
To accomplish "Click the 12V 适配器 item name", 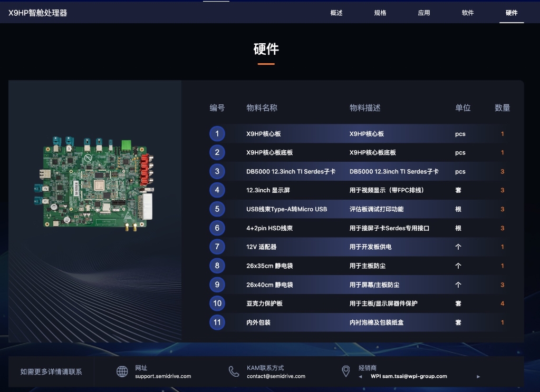I will (262, 247).
